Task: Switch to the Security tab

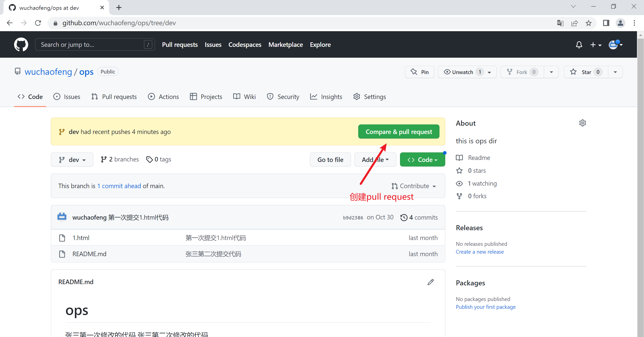Action: (x=283, y=97)
